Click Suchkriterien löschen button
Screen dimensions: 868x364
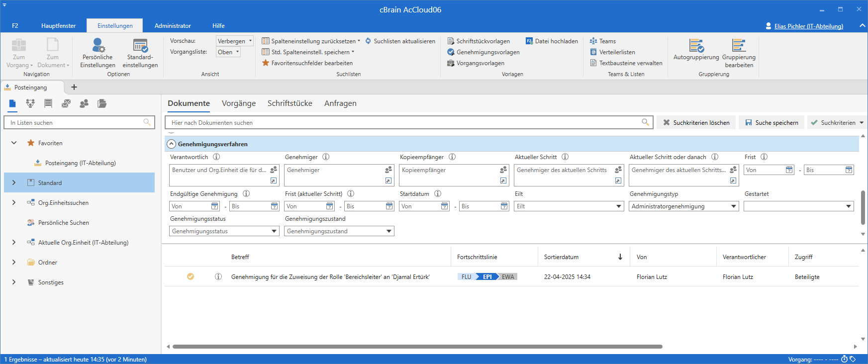[x=696, y=123]
